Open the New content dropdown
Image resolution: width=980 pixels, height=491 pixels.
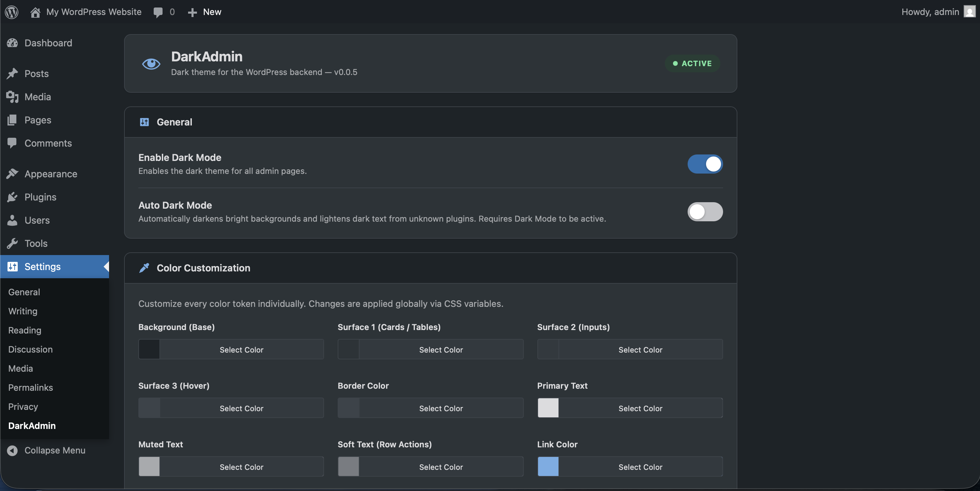[x=205, y=12]
